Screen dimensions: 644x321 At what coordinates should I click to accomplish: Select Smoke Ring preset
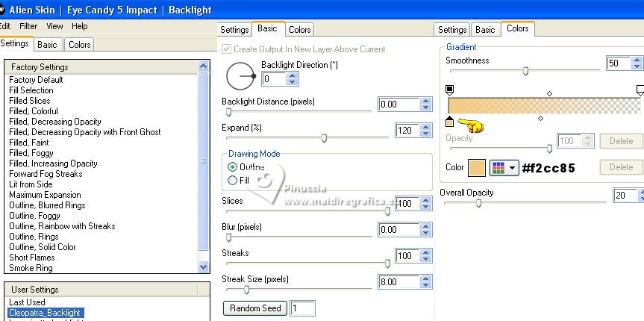pyautogui.click(x=31, y=268)
